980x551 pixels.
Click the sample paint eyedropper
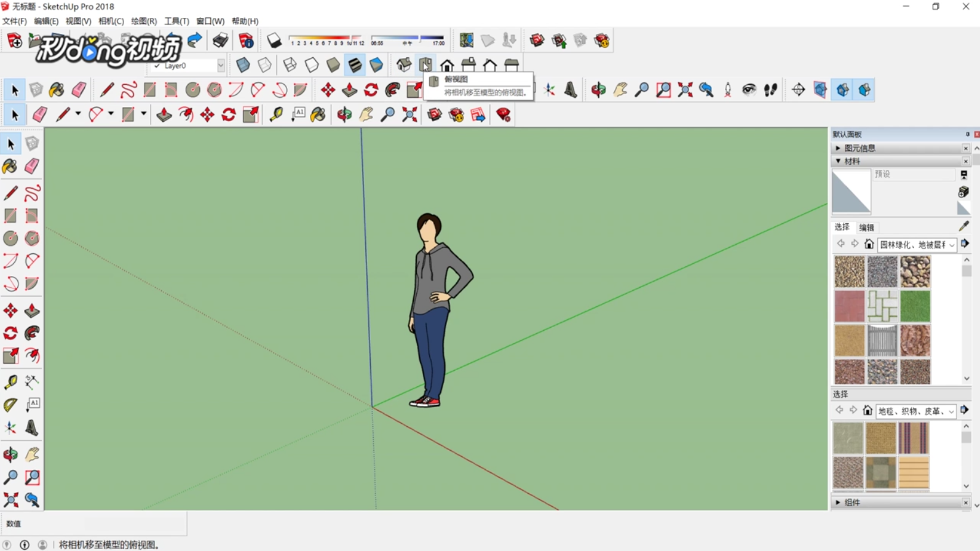tap(963, 226)
